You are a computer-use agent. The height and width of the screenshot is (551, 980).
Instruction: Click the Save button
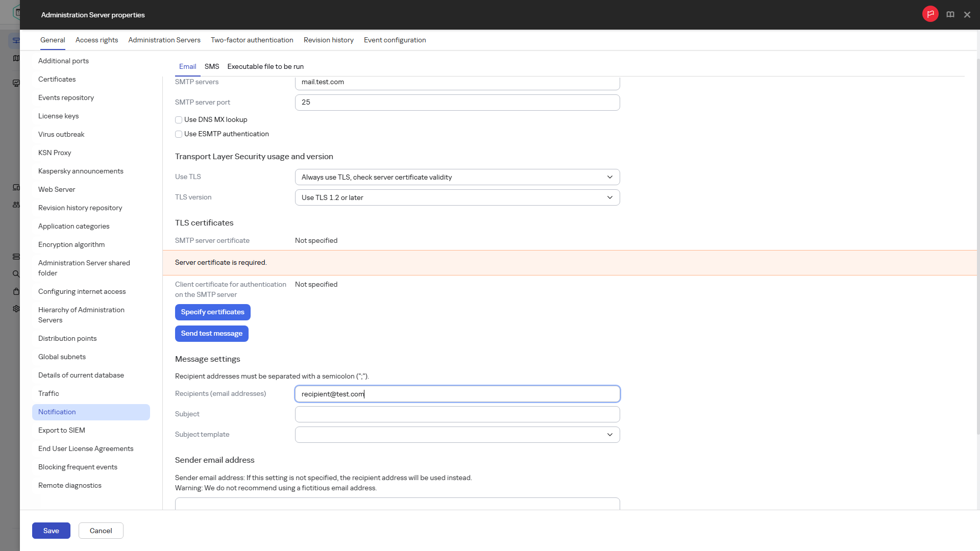(51, 531)
